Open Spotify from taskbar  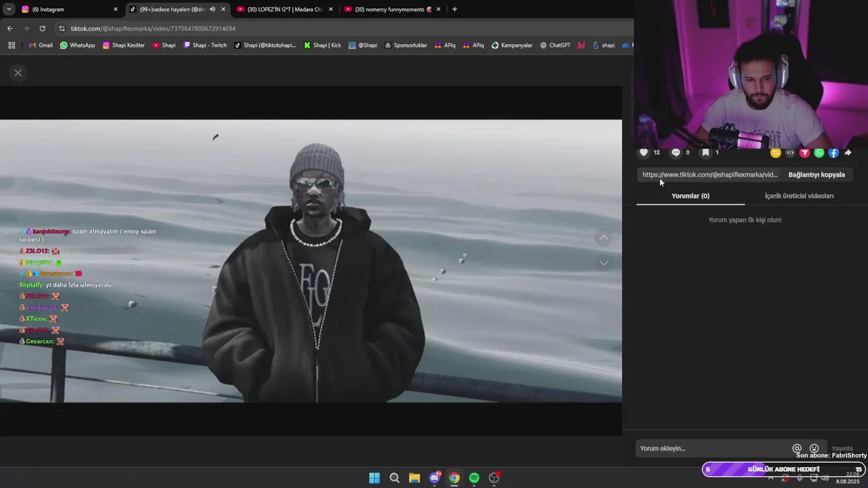click(x=474, y=478)
